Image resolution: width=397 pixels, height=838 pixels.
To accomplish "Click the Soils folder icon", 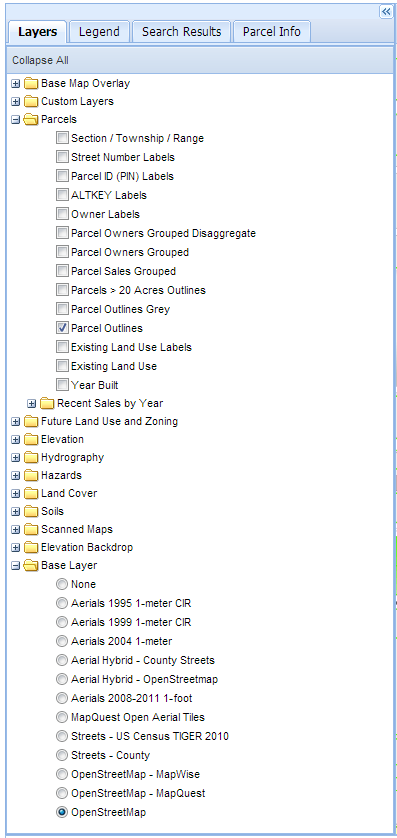I will [32, 511].
